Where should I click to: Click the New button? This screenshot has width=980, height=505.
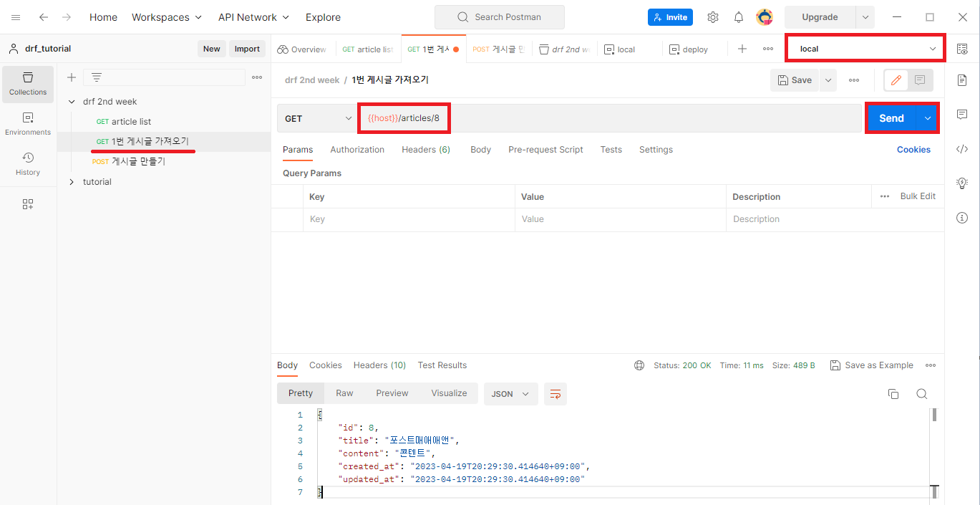(x=212, y=49)
